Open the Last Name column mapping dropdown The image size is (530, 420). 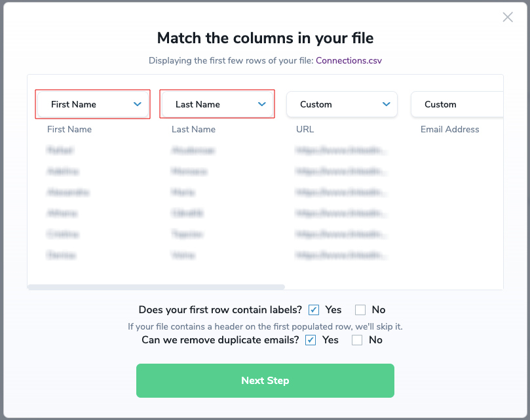216,104
